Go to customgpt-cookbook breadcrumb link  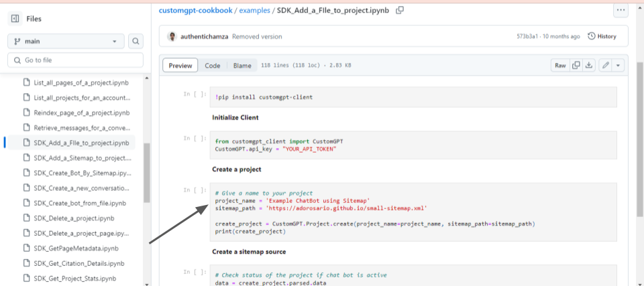[x=195, y=10]
